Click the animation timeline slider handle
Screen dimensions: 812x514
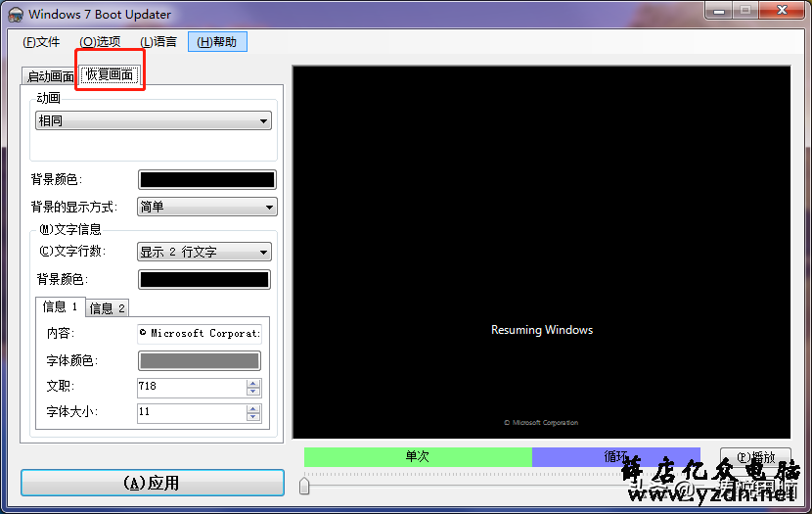pos(304,486)
